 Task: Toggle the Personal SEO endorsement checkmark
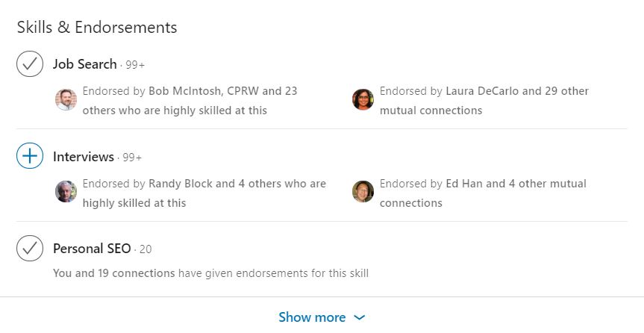[30, 249]
